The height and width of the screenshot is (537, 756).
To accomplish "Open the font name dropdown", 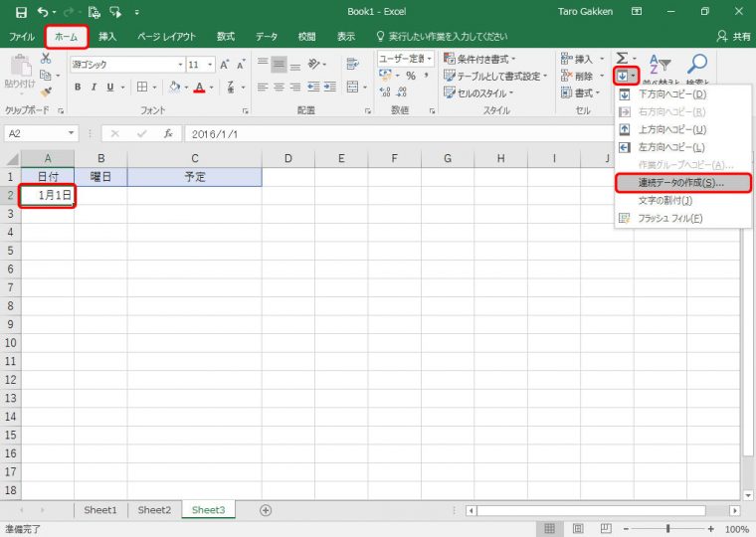I will 180,65.
